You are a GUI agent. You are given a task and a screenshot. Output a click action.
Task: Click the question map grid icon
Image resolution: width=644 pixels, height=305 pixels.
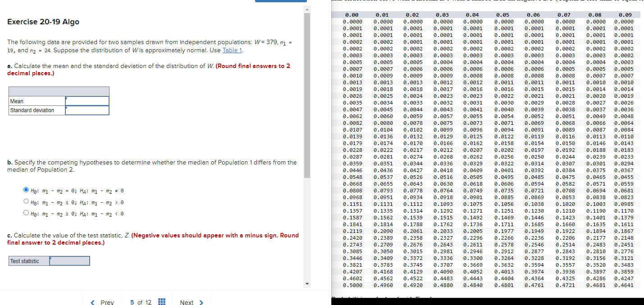coord(162,301)
